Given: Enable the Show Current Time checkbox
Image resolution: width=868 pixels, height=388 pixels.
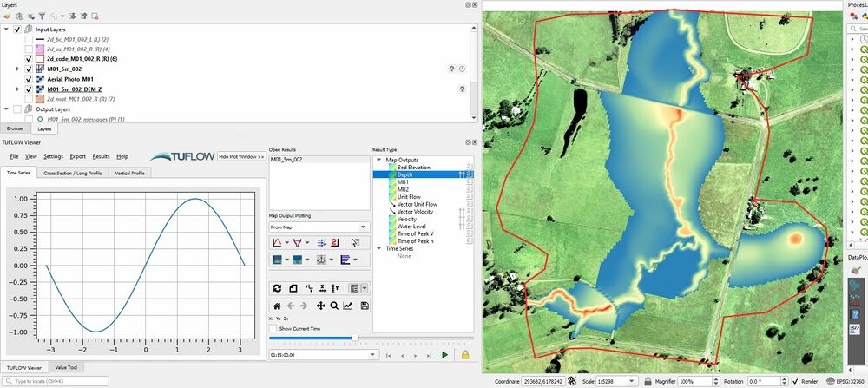Looking at the screenshot, I should (273, 328).
